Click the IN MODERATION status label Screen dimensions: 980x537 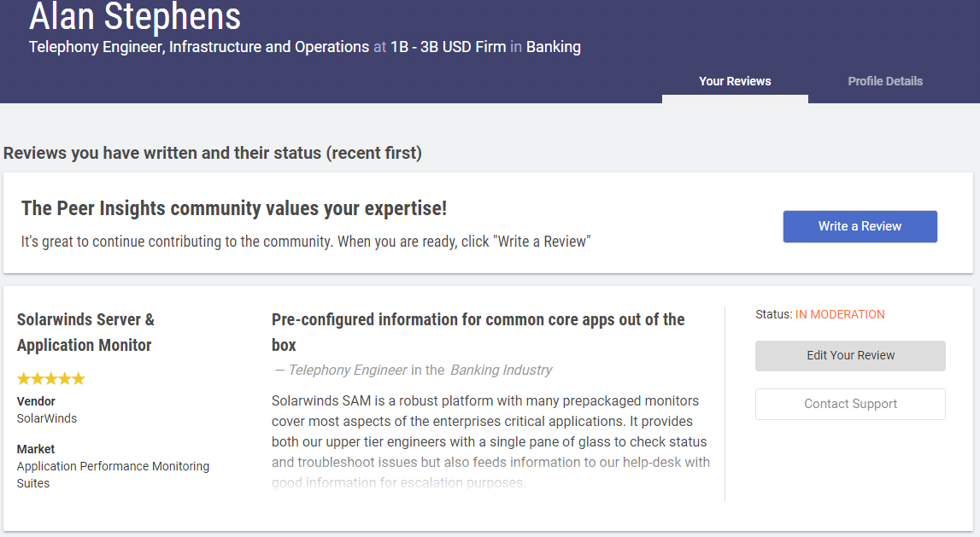coord(840,314)
